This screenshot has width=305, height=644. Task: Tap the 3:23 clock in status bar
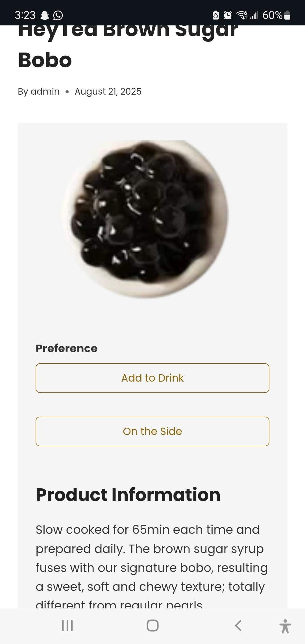[25, 15]
